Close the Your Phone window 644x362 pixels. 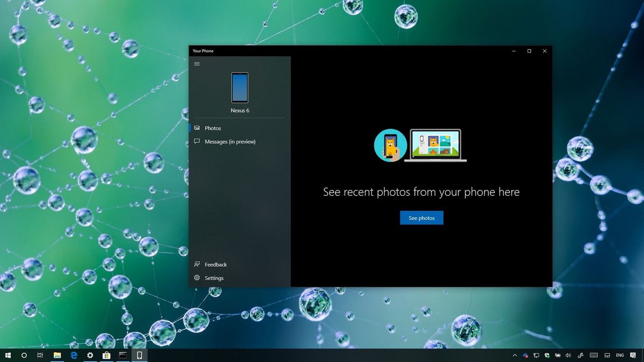coord(545,51)
